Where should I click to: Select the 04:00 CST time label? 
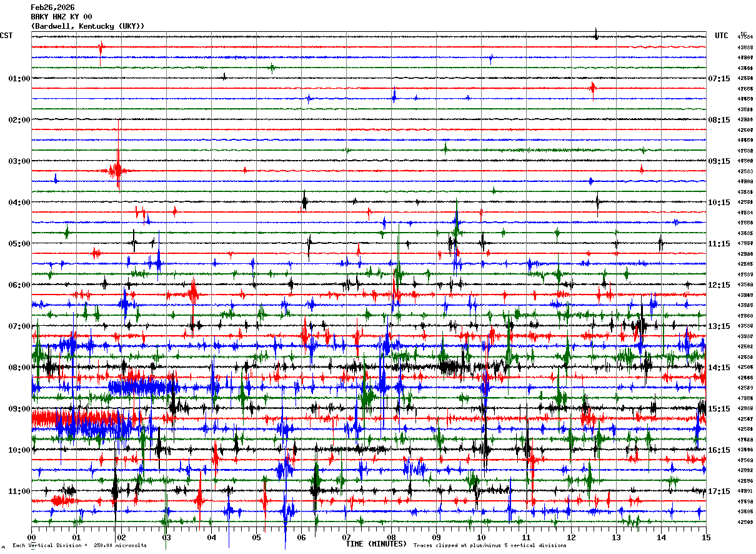point(19,203)
